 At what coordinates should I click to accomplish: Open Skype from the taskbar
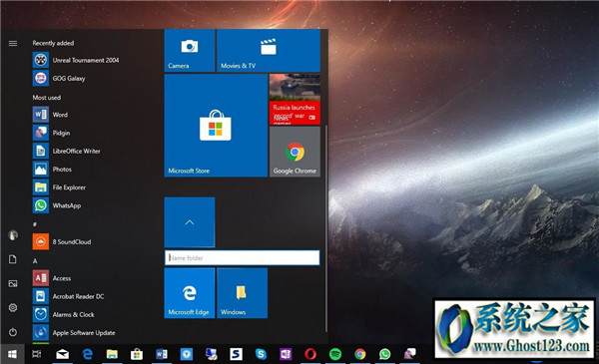(261, 354)
